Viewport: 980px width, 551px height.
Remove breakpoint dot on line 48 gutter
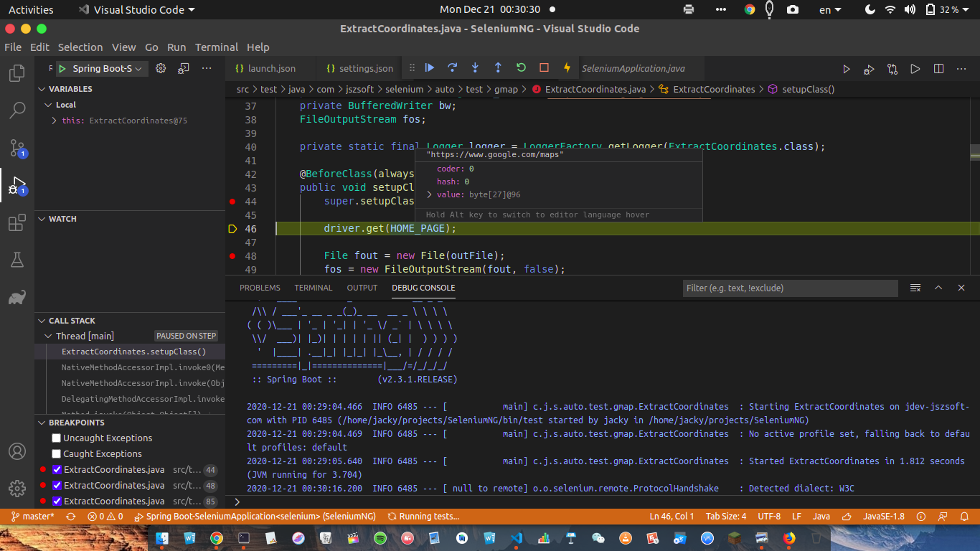click(232, 256)
